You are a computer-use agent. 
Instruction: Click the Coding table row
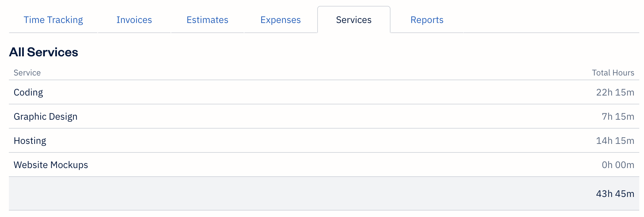pyautogui.click(x=322, y=92)
